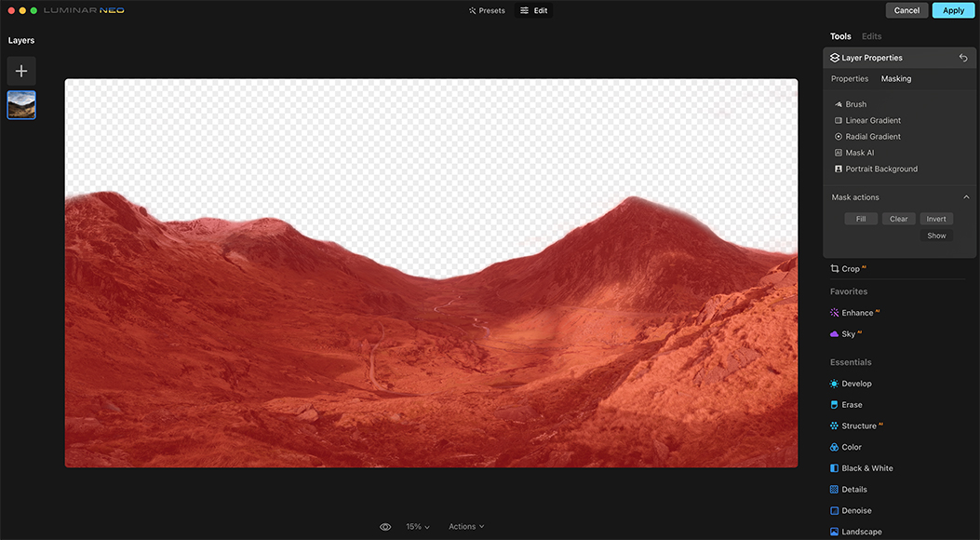
Task: Click the Layers panel title
Action: pos(21,40)
